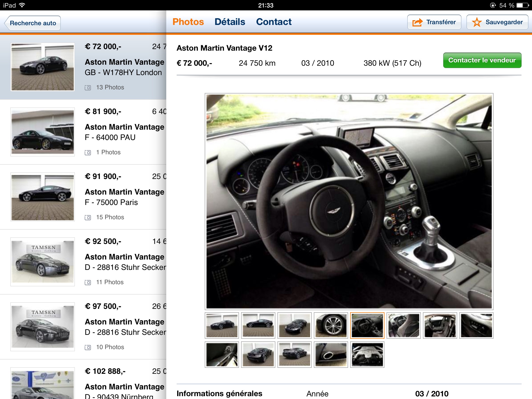Tap the 13 Photos label

[x=110, y=87]
